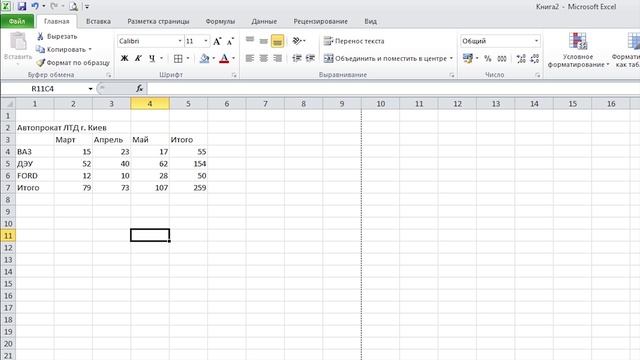Open Буфер обмена dialog launcher
Screen dimensions: 640x360
click(x=109, y=75)
